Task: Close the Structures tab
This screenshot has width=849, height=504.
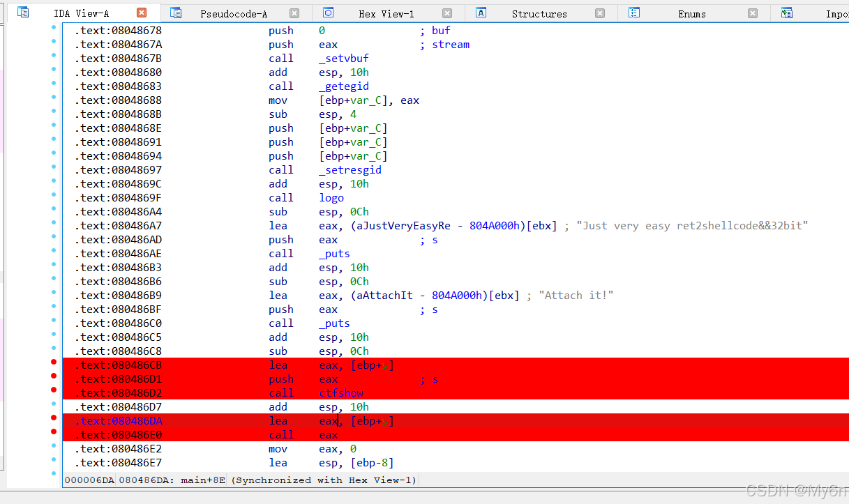Action: coord(600,13)
